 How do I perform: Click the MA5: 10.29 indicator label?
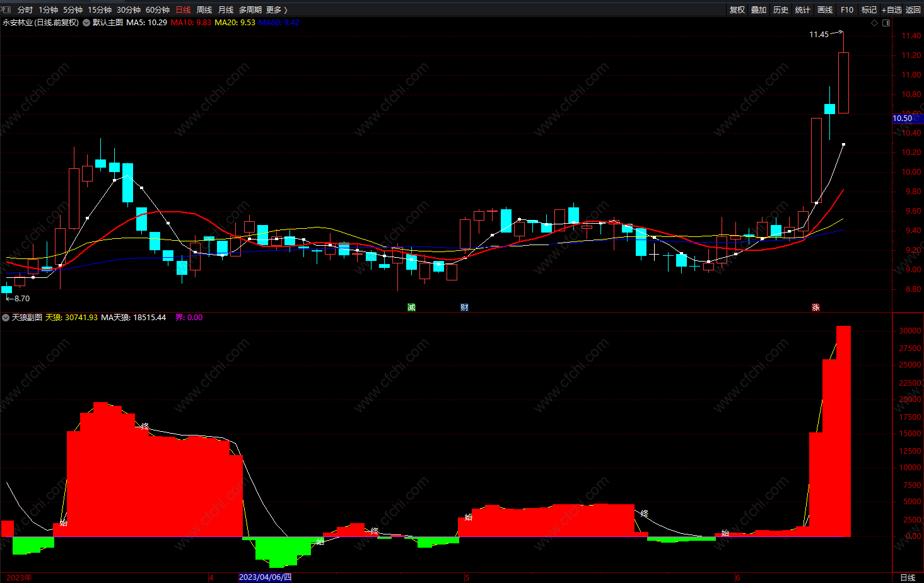click(147, 23)
